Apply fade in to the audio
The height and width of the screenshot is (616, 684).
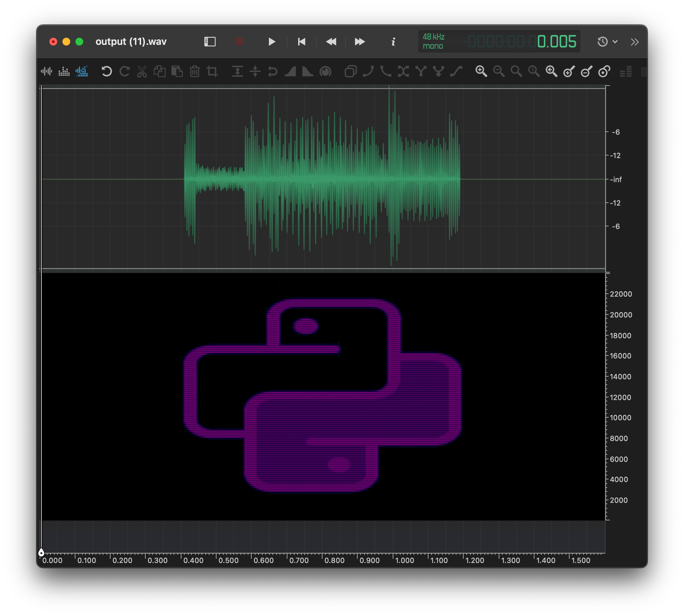pos(290,72)
